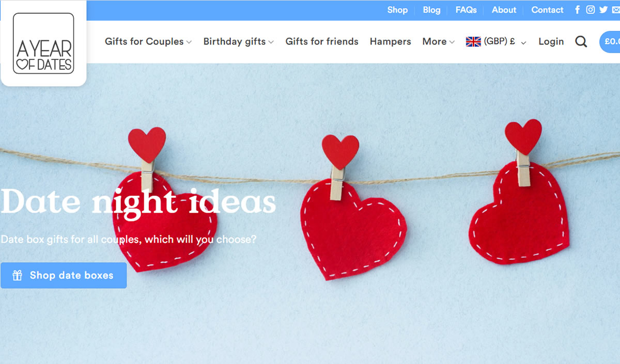Open the About page link
Image resolution: width=620 pixels, height=364 pixels.
(x=504, y=10)
